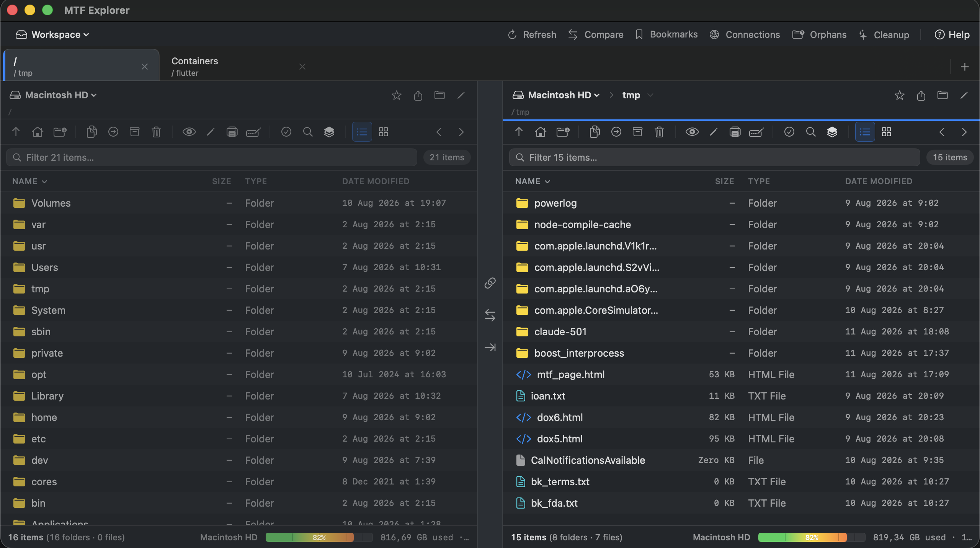Go up one level in left pane
The width and height of the screenshot is (980, 548).
point(16,132)
